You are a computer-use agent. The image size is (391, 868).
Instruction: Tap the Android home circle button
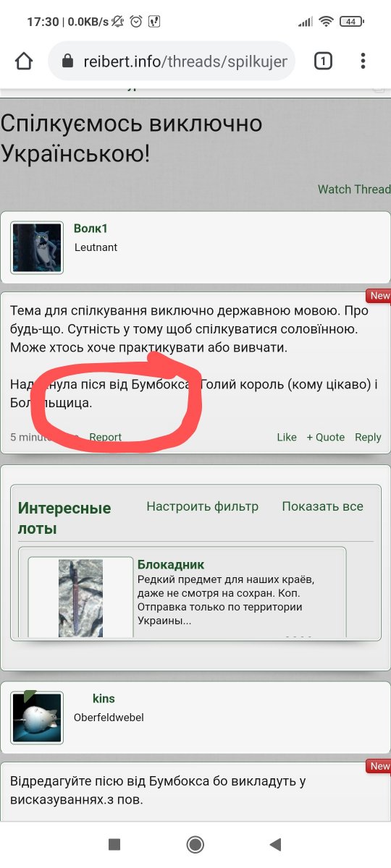click(195, 844)
